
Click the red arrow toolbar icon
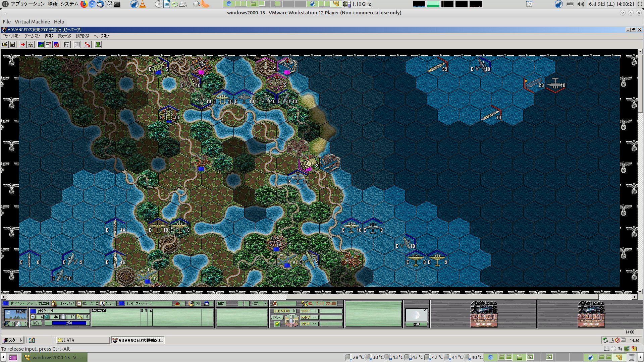22,45
